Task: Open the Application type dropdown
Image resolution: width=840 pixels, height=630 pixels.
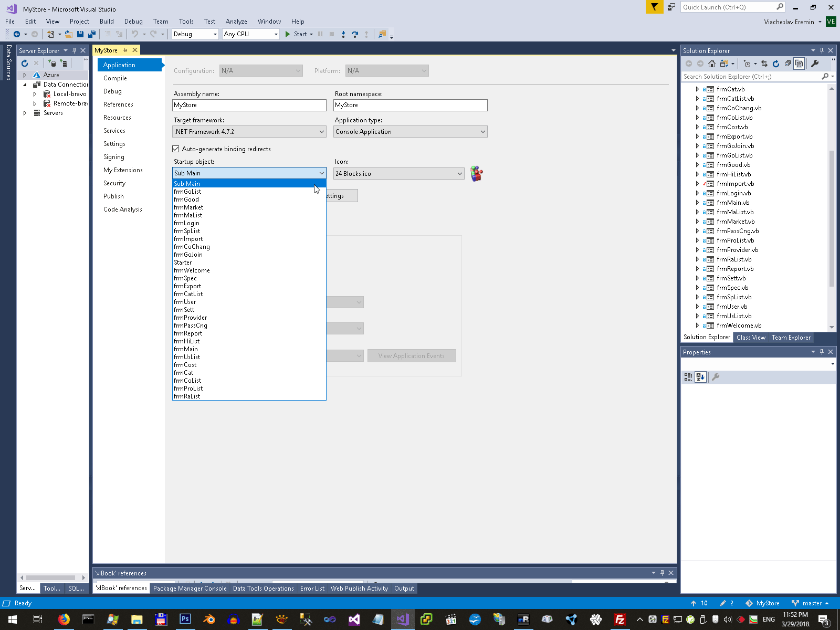Action: tap(411, 132)
